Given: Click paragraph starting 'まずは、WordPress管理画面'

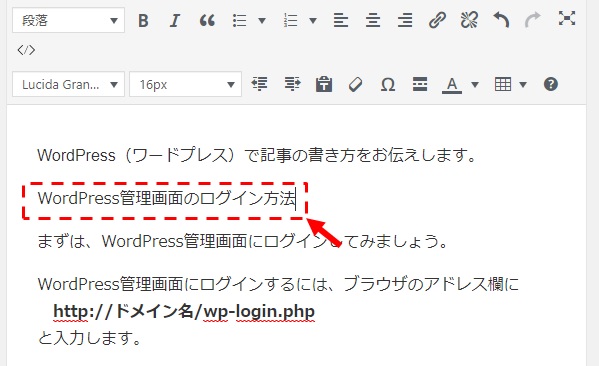Looking at the screenshot, I should (x=243, y=241).
